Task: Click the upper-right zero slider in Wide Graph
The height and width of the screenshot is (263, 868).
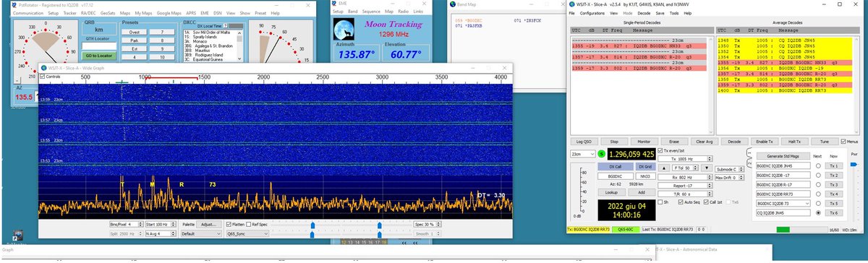Action: click(379, 225)
